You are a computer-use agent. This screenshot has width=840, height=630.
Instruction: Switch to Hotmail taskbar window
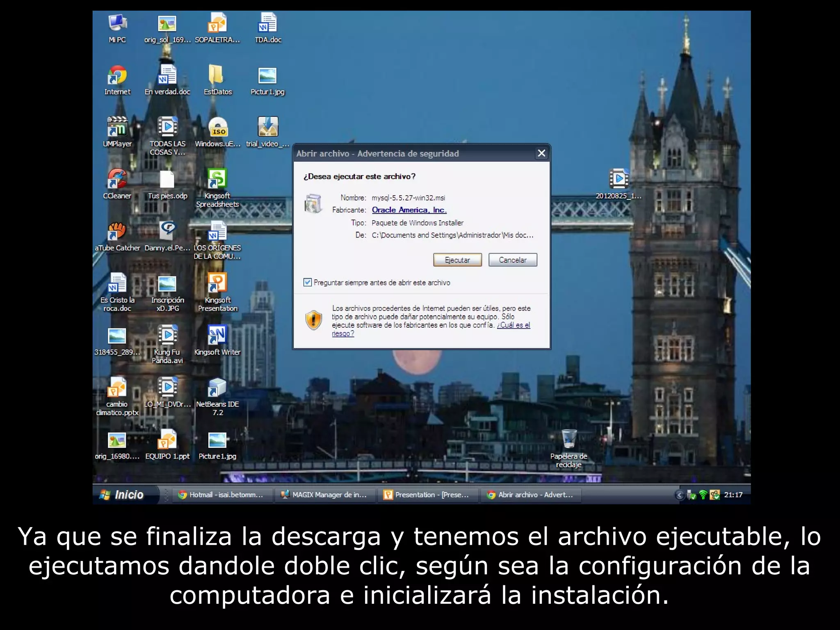[x=223, y=495]
